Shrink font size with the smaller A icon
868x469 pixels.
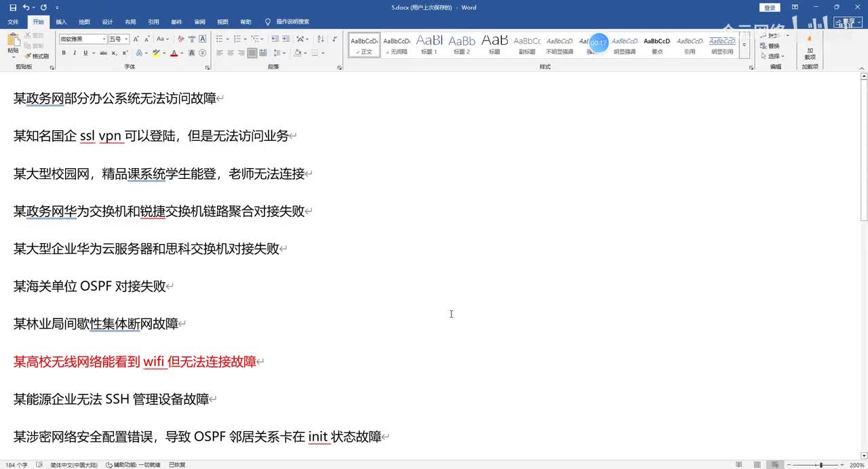coord(147,39)
